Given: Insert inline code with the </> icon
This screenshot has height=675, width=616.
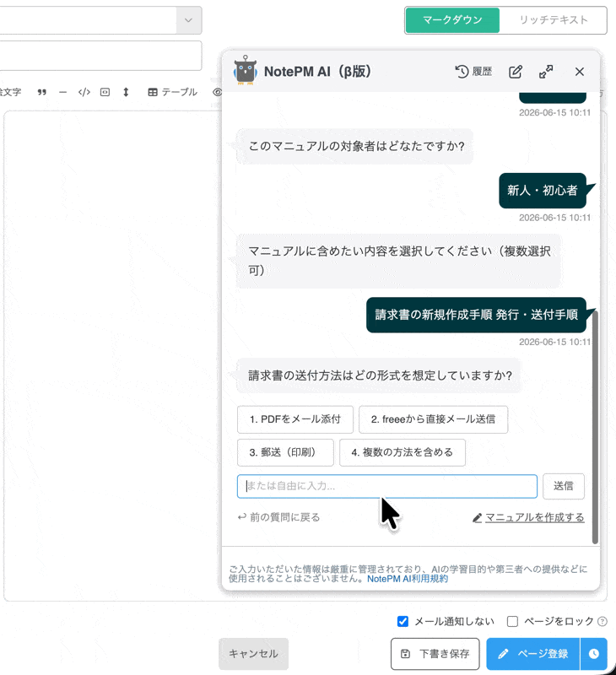Looking at the screenshot, I should [x=84, y=92].
